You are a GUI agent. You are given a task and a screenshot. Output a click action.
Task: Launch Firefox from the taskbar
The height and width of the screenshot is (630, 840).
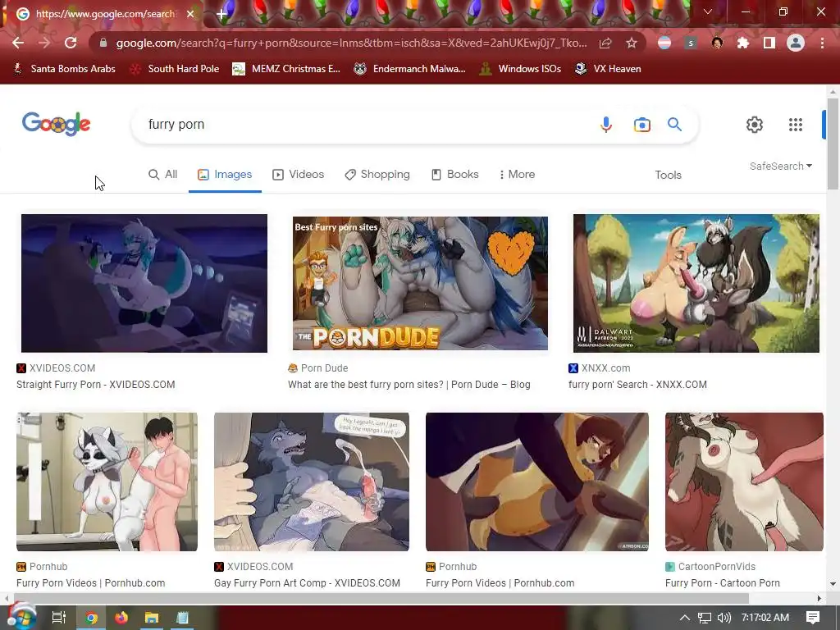pos(121,618)
